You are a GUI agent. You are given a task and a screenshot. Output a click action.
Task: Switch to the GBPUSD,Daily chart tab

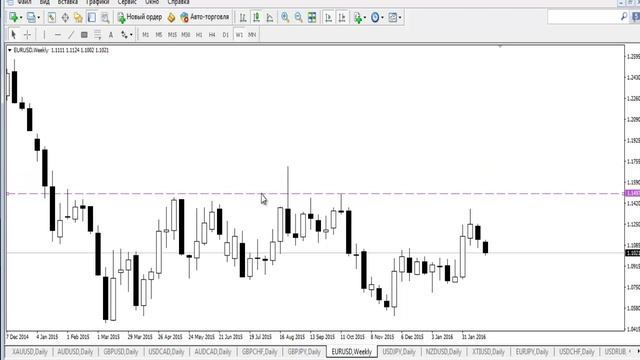coord(121,351)
